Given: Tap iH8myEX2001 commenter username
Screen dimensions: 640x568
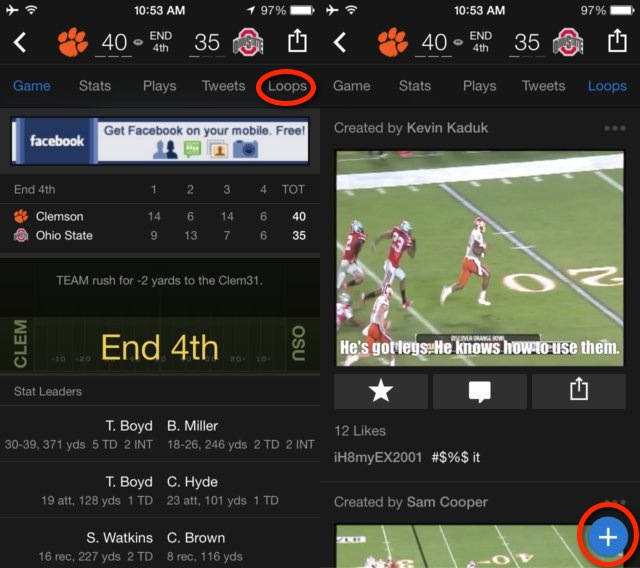Looking at the screenshot, I should click(378, 457).
